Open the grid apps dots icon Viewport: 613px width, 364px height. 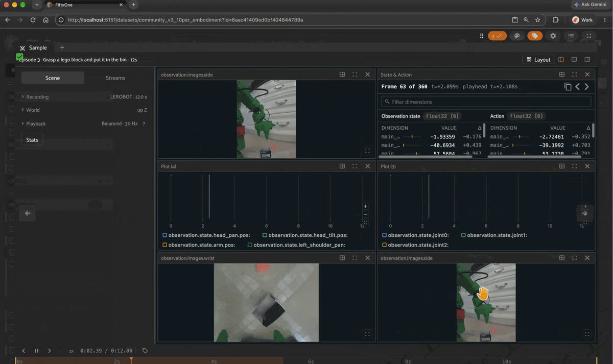tap(481, 36)
